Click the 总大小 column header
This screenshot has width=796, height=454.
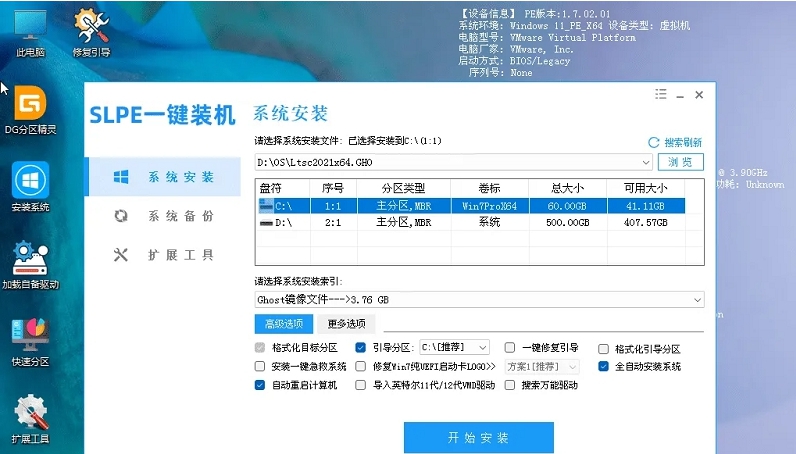[568, 188]
